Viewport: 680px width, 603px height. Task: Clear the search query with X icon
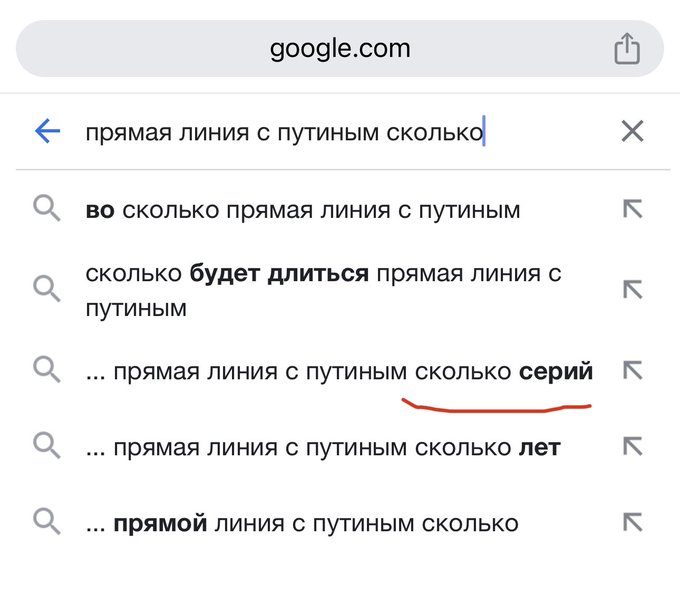coord(632,131)
